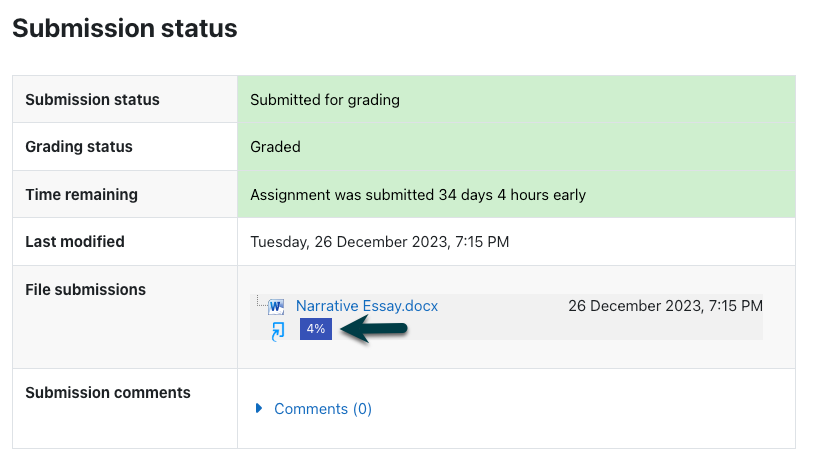Open the Narrative Essay.docx file link

pos(367,306)
